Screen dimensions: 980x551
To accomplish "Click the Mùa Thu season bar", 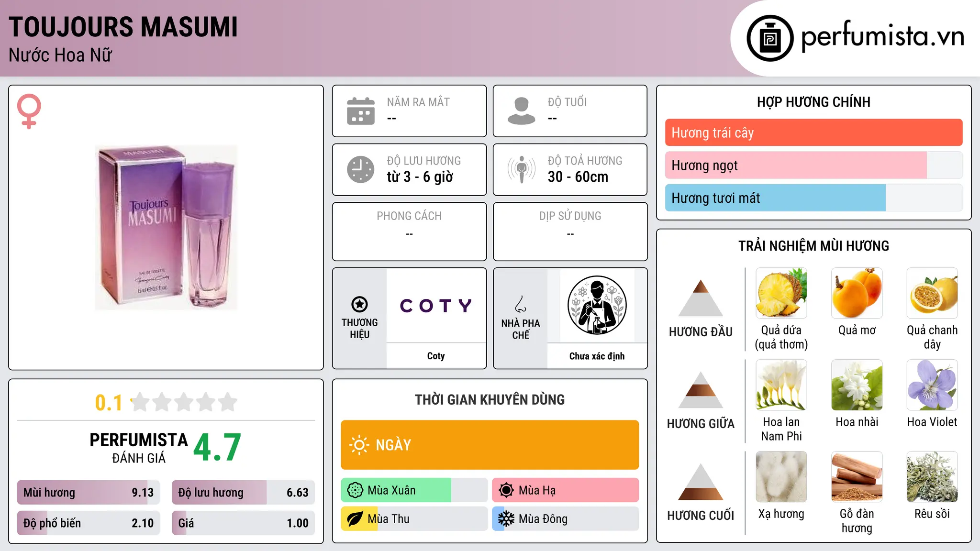I will (414, 519).
